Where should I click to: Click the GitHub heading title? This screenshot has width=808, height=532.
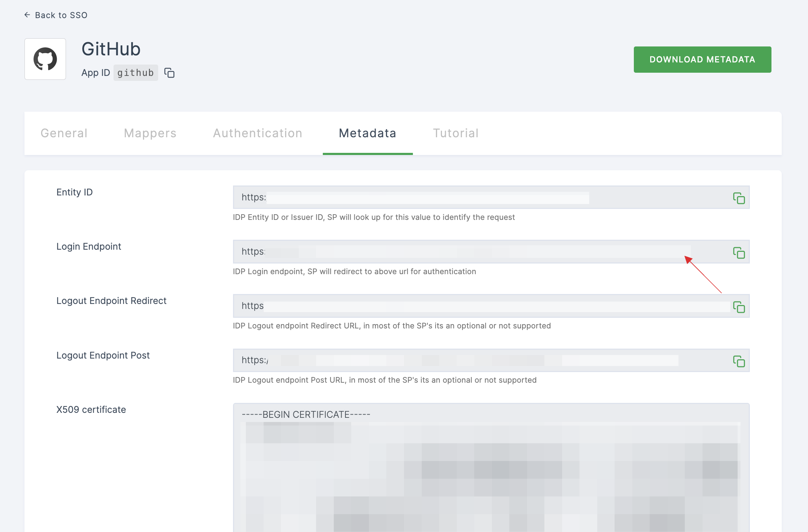tap(111, 49)
